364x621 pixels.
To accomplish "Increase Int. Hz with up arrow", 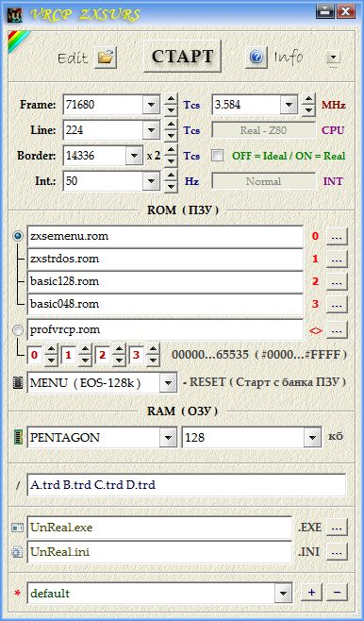I will [171, 176].
